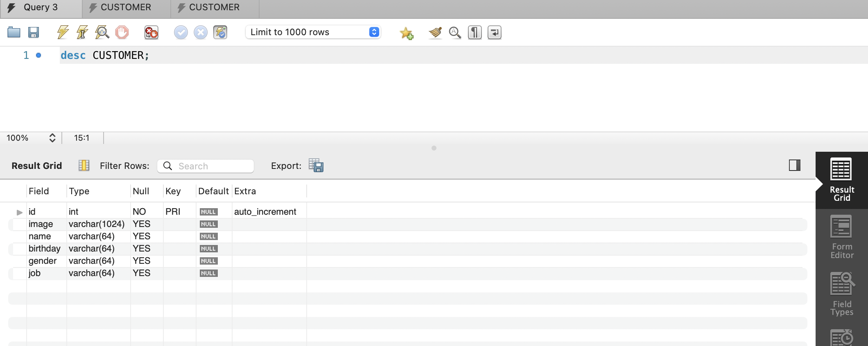Click the NULL default in job row
This screenshot has height=346, width=868.
point(208,273)
